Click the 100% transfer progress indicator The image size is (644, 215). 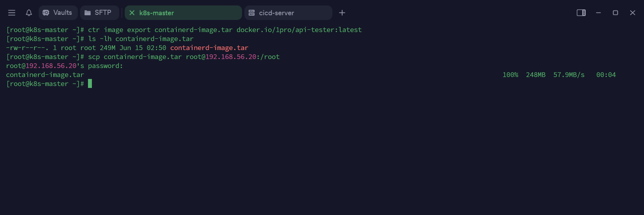510,75
